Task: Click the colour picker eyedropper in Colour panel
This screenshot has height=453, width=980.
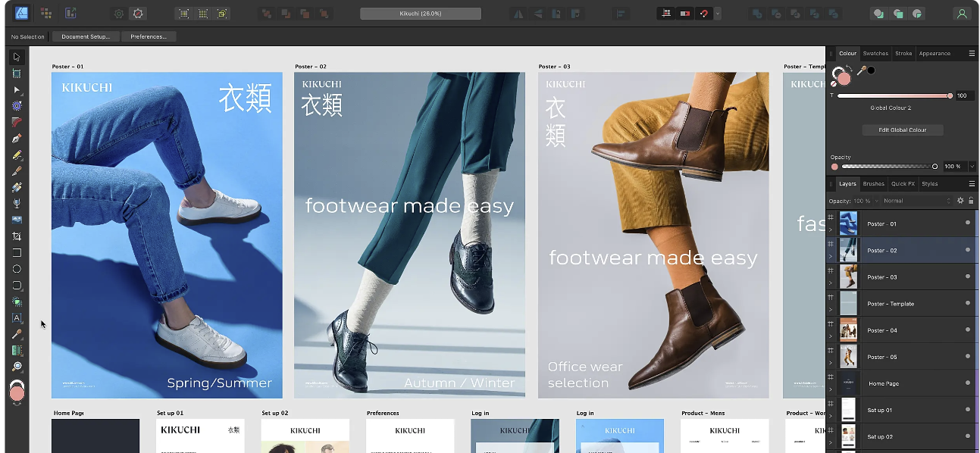Action: click(862, 70)
